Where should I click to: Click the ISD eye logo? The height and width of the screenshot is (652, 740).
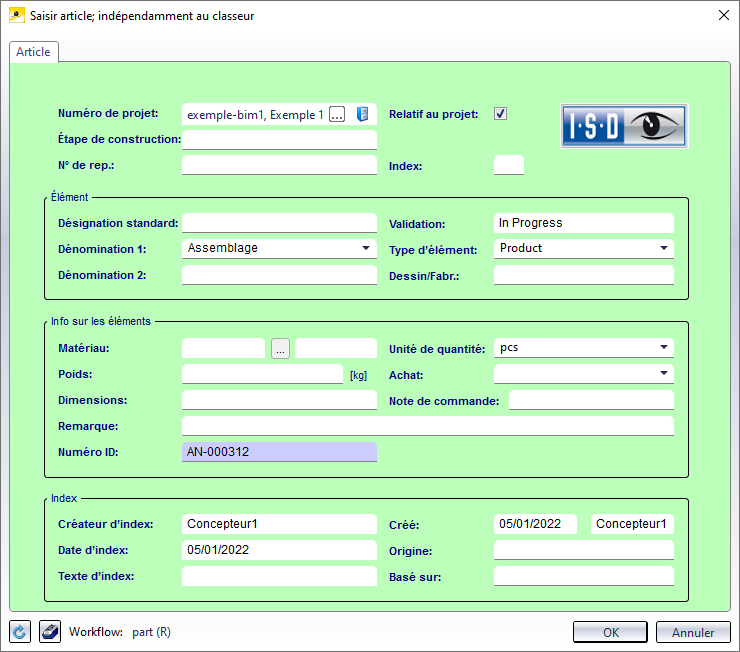(624, 126)
